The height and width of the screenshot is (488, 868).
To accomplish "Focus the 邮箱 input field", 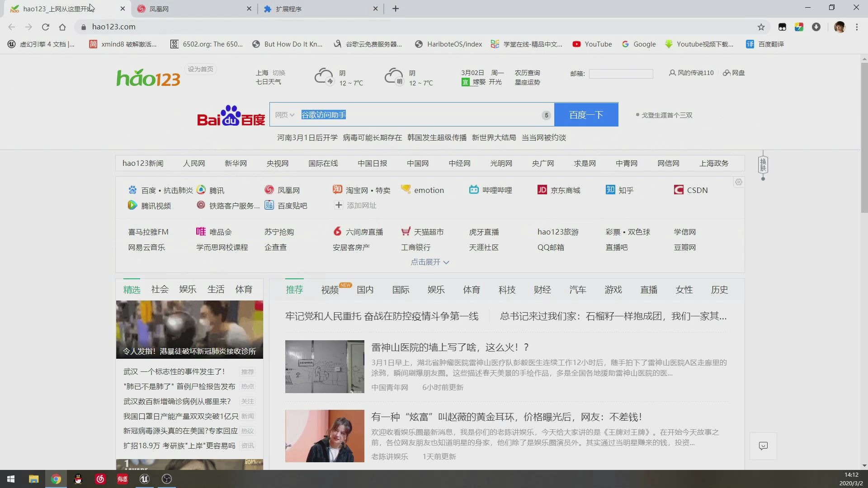I will [621, 74].
